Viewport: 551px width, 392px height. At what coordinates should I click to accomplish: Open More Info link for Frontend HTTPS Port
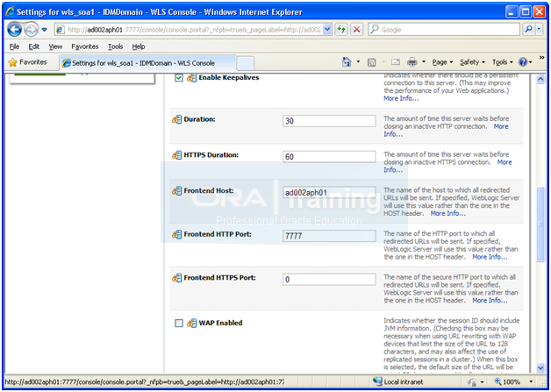coord(490,301)
